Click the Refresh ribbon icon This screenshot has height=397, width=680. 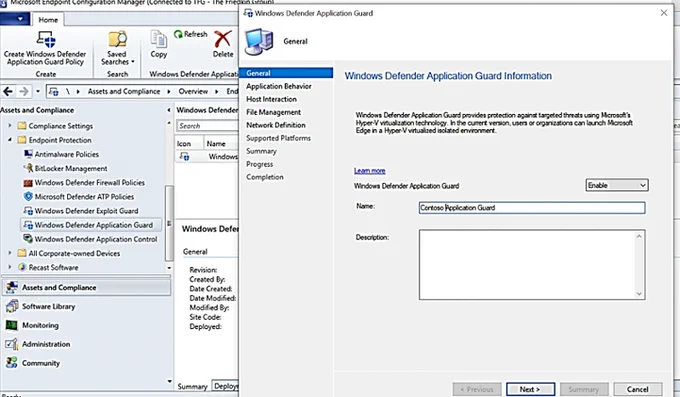(x=178, y=34)
